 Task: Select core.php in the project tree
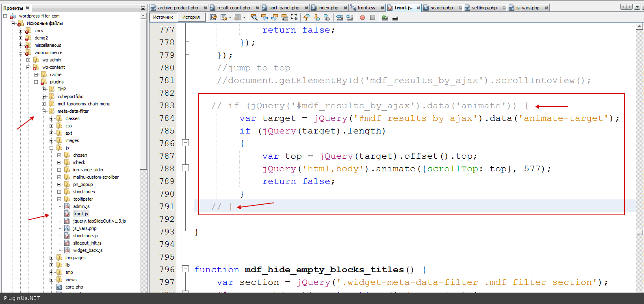[74, 287]
